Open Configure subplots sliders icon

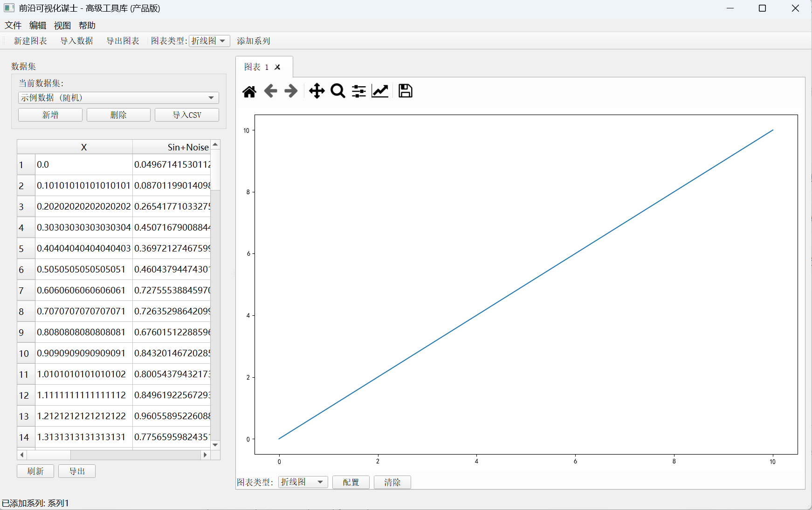click(359, 91)
